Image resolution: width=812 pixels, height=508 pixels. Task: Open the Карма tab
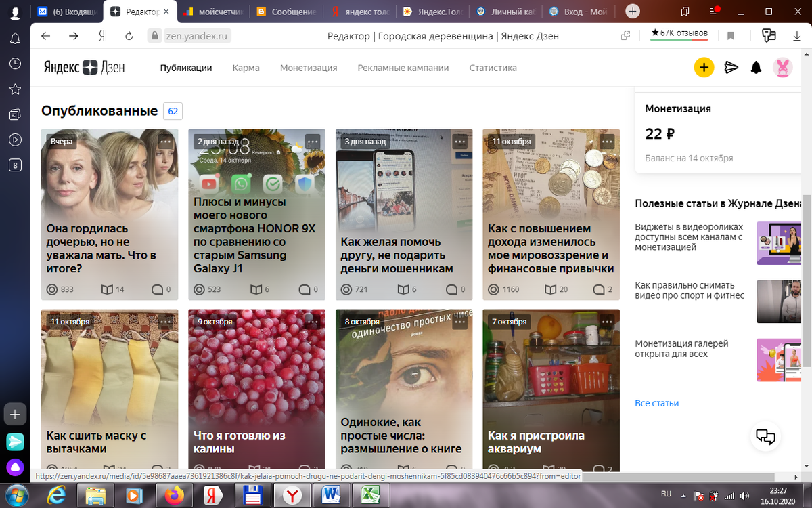pyautogui.click(x=246, y=68)
